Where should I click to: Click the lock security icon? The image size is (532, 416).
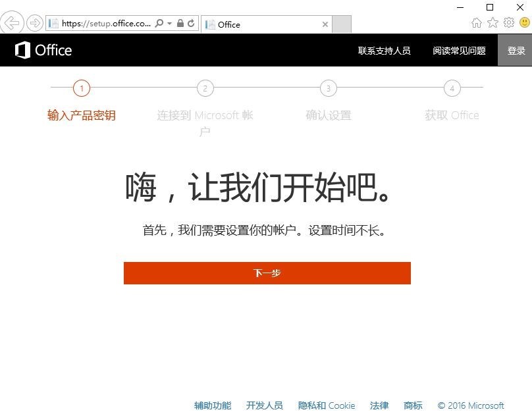click(180, 23)
